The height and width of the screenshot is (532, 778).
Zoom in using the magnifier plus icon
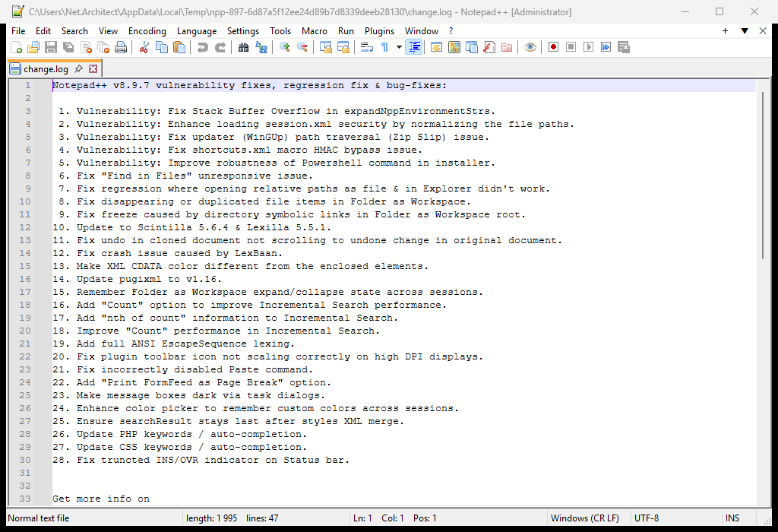pyautogui.click(x=285, y=48)
